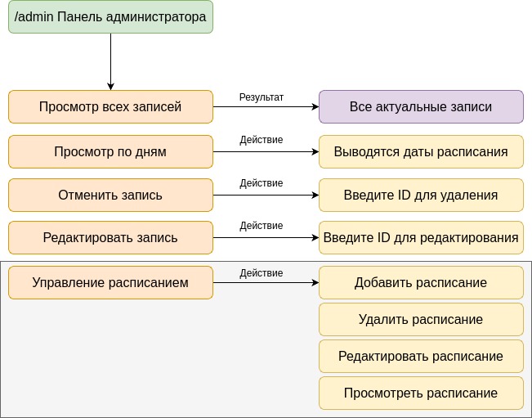Choose the Удалить расписание option

click(420, 319)
